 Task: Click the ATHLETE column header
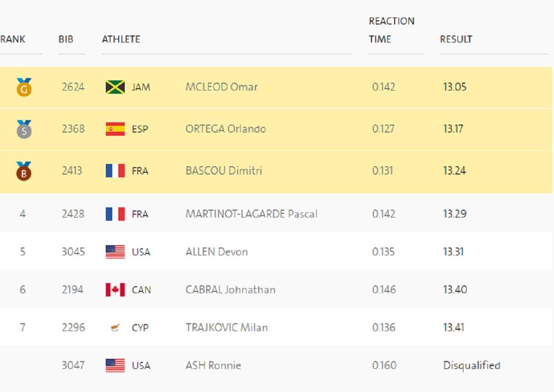tap(121, 39)
